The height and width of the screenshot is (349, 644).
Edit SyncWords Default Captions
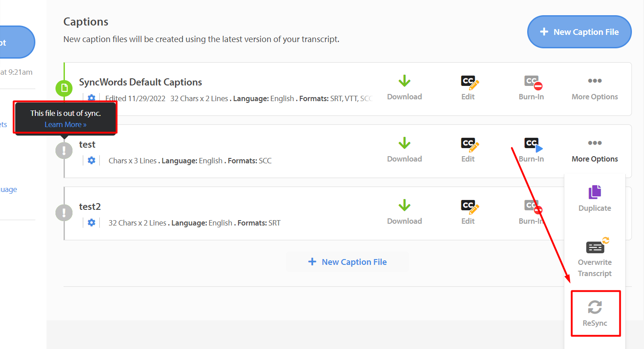(x=468, y=88)
